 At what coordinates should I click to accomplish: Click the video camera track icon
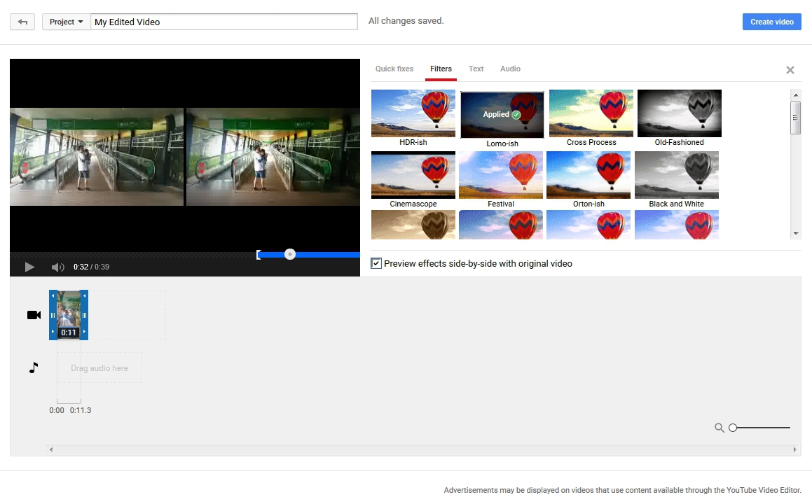pyautogui.click(x=34, y=315)
